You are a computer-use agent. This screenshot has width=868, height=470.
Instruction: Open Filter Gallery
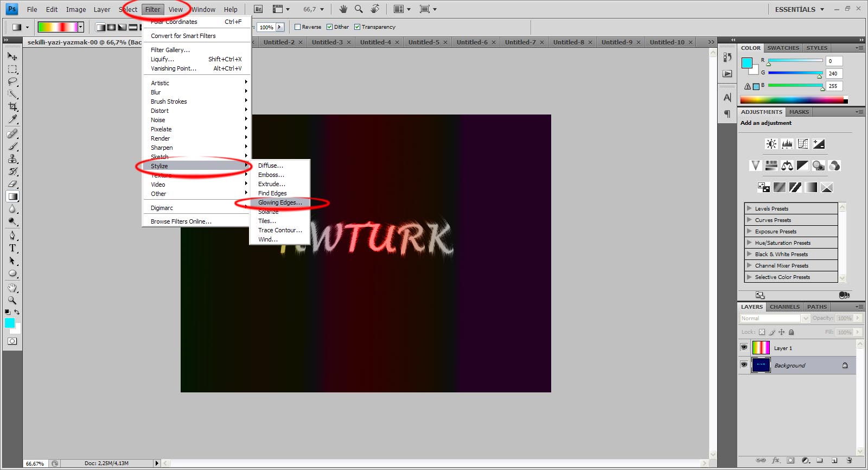coord(195,50)
